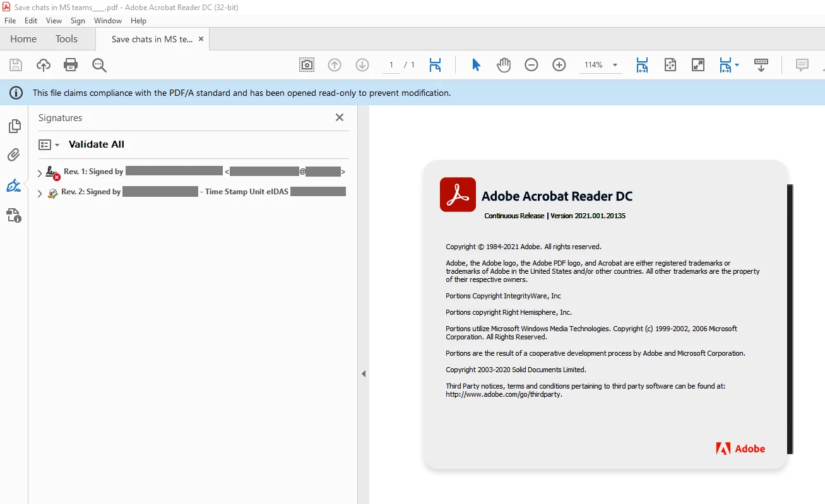Click the read mode keyboard-arrow icon
Screen dimensions: 825x504
pos(761,64)
